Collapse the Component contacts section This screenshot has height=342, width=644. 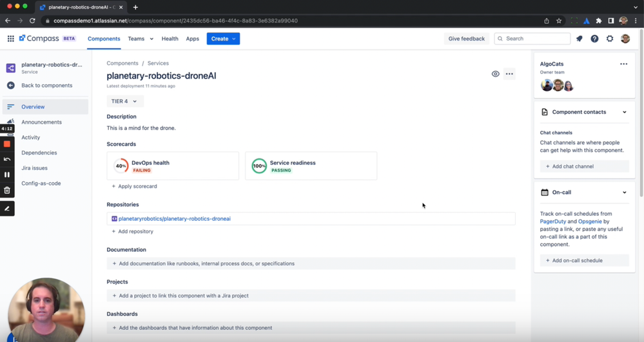click(x=624, y=112)
